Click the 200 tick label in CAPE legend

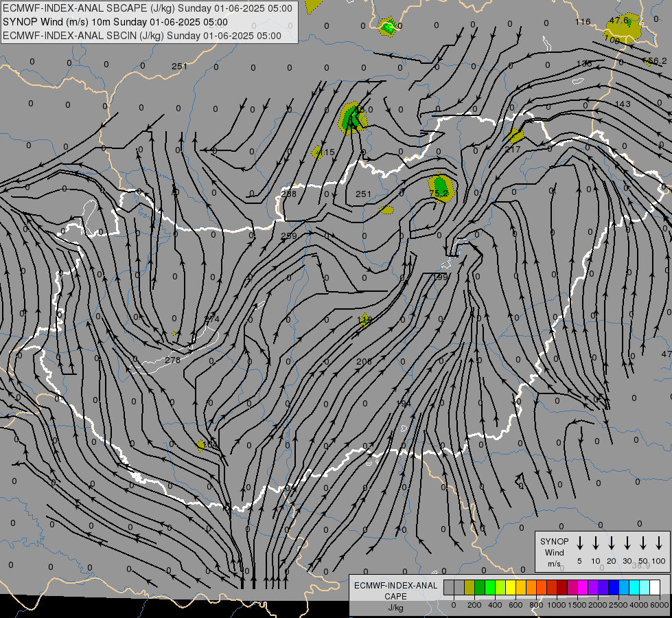[474, 605]
